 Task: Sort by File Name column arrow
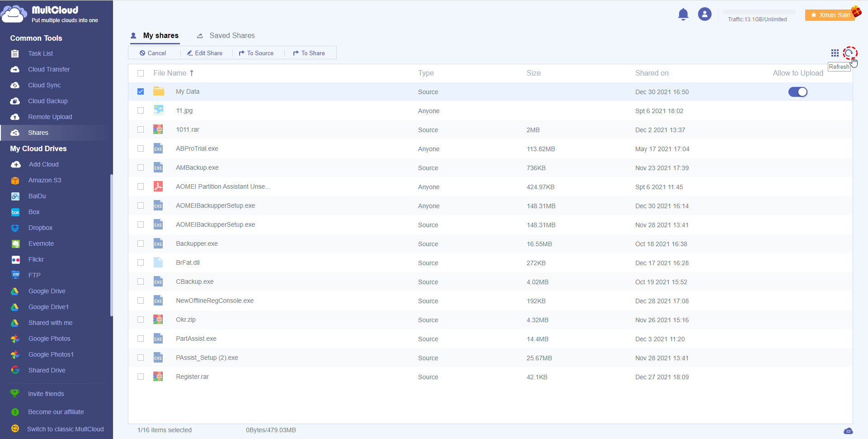point(192,73)
